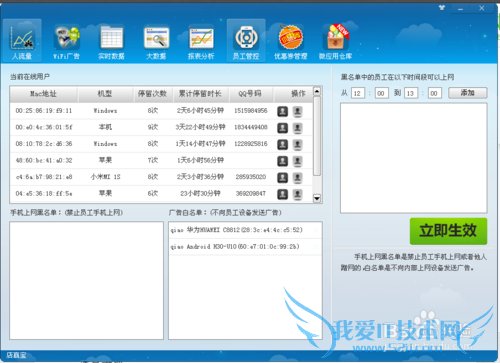Screen dimensions: 500x363
Task: Click the 7次 visit count cell
Action: coord(153,160)
